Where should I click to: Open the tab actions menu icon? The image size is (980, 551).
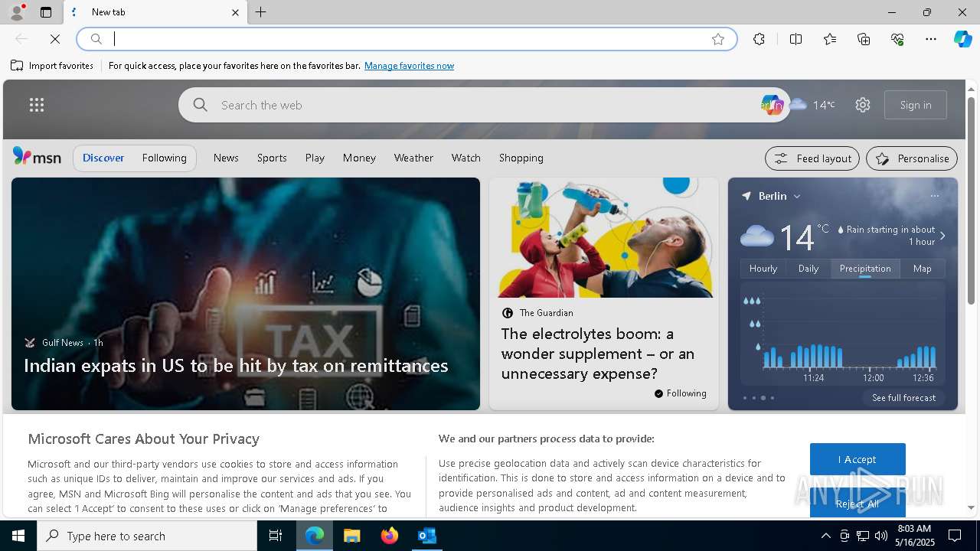pyautogui.click(x=46, y=12)
